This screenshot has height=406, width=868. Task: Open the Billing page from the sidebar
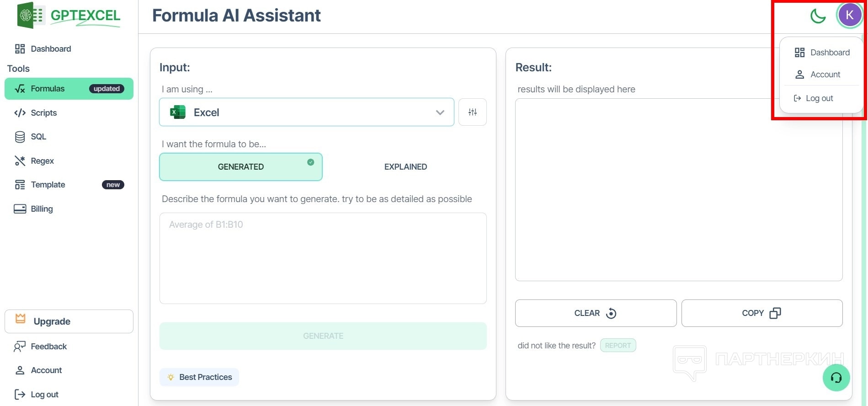point(42,209)
